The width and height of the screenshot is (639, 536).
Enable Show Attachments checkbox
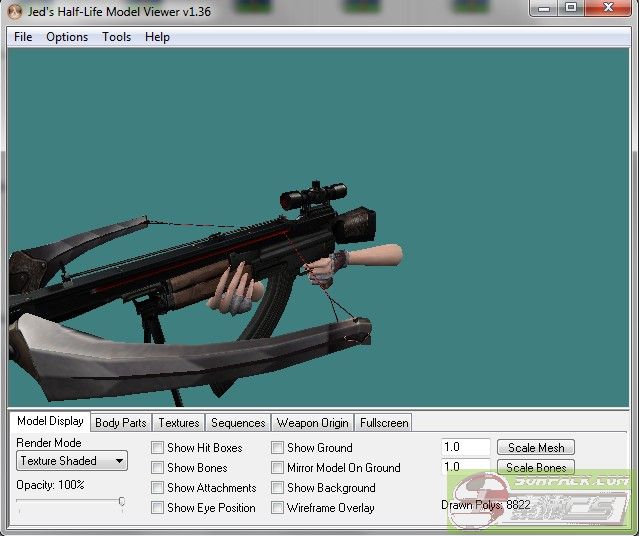click(158, 488)
